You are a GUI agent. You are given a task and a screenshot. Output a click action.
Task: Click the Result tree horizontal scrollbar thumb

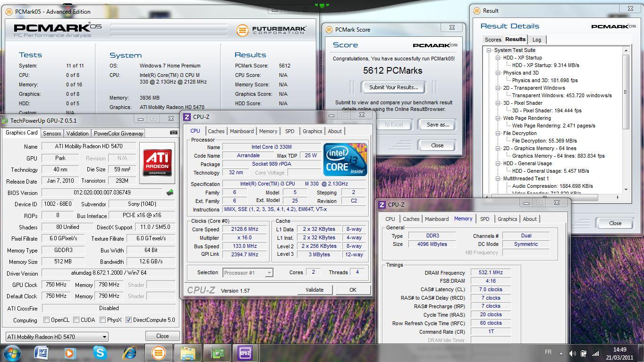pyautogui.click(x=545, y=197)
